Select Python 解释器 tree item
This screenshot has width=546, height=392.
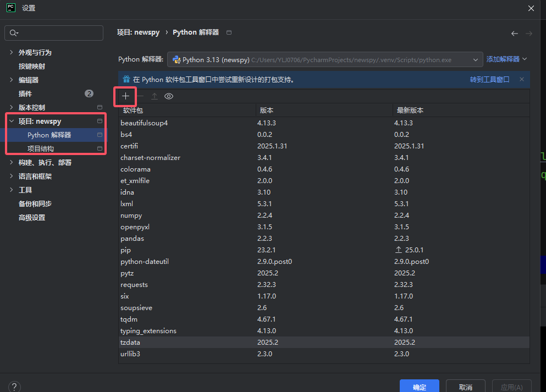54,135
